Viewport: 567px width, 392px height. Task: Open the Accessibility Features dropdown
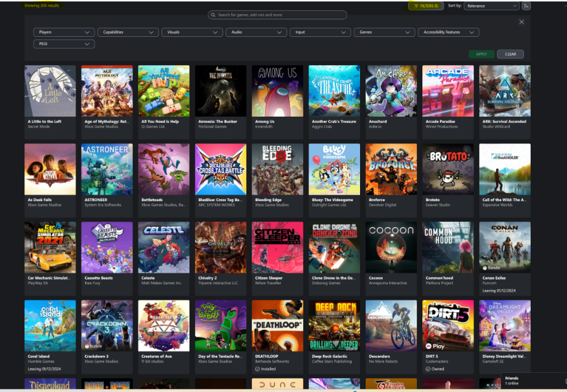pos(448,32)
